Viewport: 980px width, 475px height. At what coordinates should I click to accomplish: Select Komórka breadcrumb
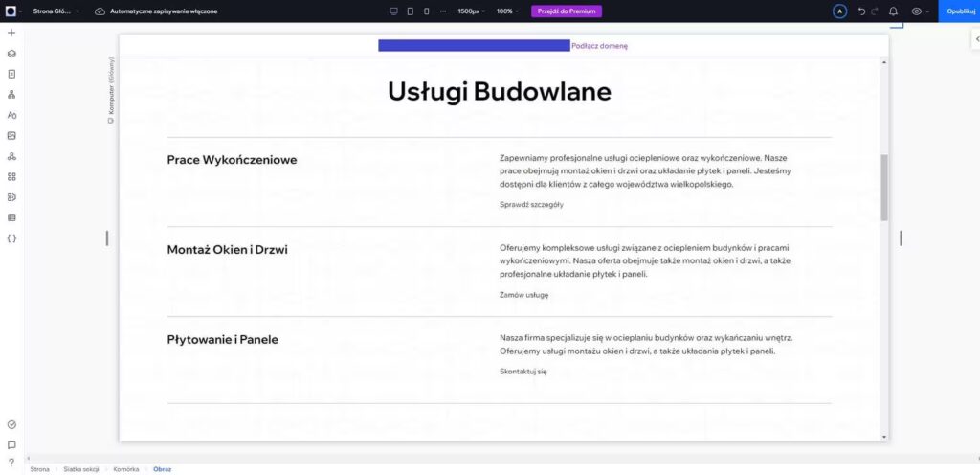point(126,468)
